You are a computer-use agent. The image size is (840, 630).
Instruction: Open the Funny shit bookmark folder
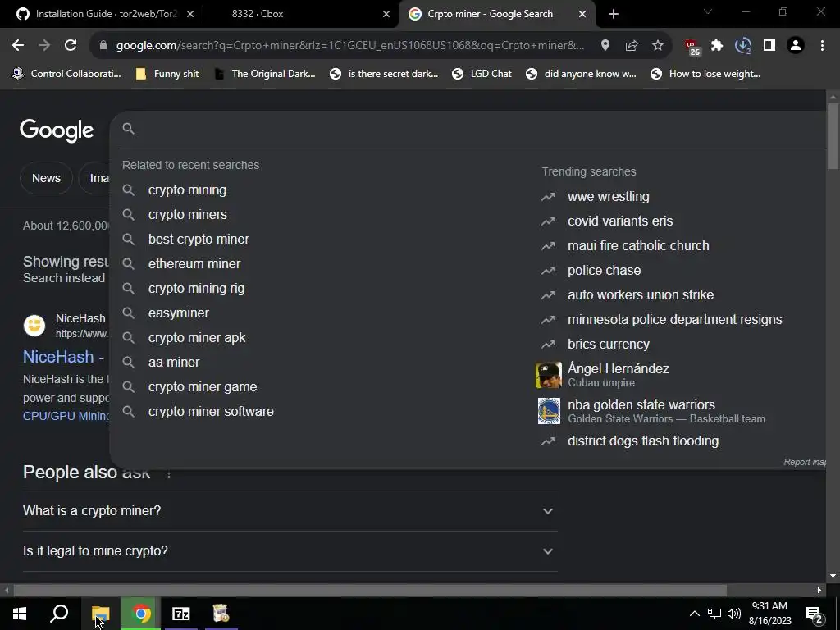point(167,74)
